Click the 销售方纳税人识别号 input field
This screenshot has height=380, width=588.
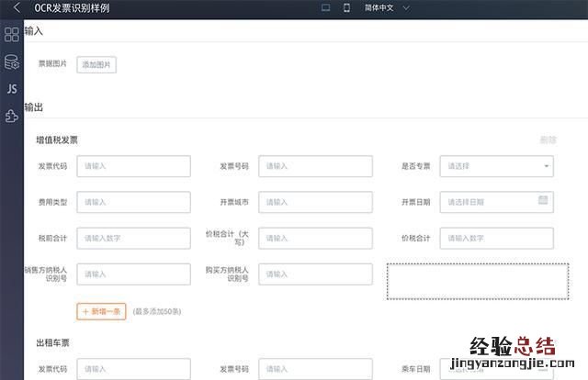coord(133,274)
